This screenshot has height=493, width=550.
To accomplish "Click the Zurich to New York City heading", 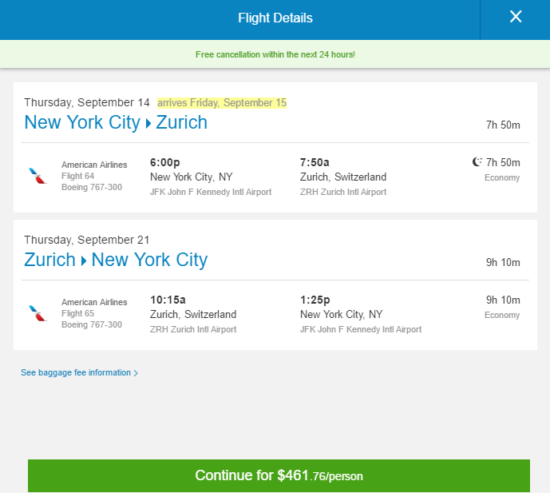I will [x=116, y=260].
